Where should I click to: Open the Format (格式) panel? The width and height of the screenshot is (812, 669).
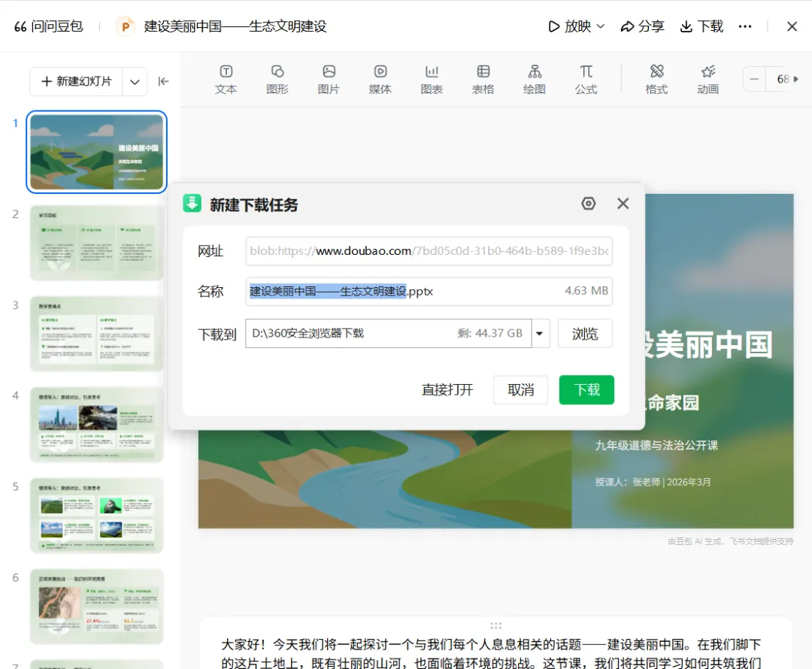coord(656,79)
